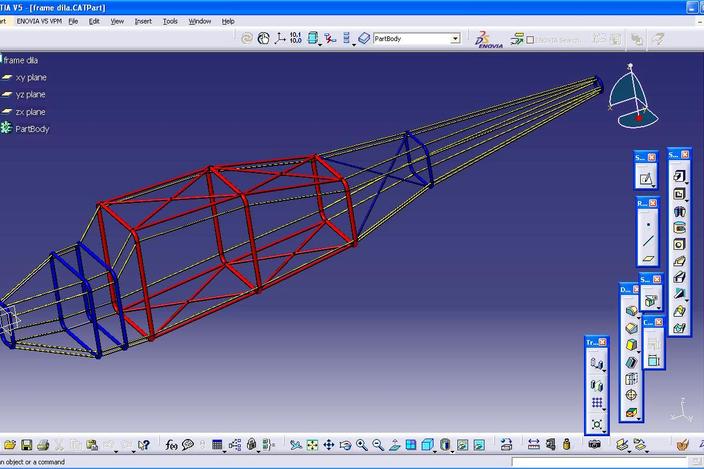
Task: Open the Insert menu
Action: click(143, 21)
